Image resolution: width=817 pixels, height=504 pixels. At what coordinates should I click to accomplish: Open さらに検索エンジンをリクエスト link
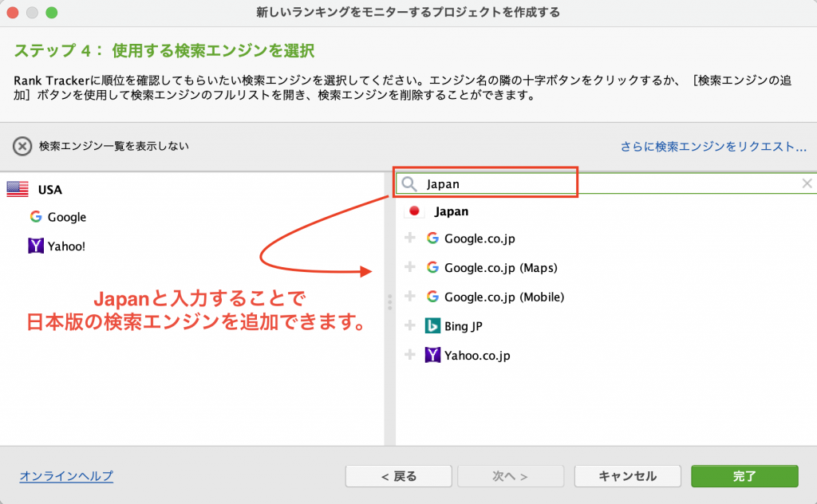pos(713,147)
